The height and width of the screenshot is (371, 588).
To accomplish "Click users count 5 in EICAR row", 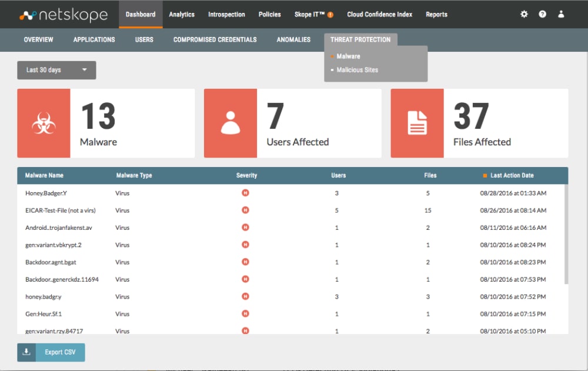I will pyautogui.click(x=337, y=210).
